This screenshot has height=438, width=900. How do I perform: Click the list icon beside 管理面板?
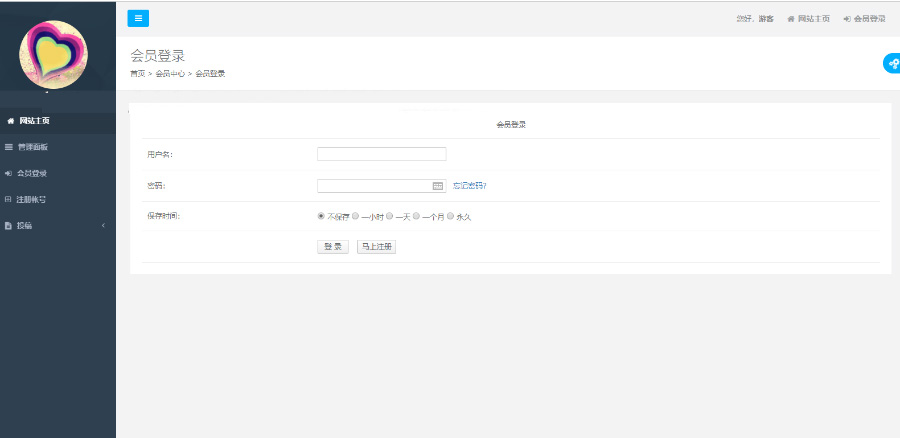pos(9,147)
